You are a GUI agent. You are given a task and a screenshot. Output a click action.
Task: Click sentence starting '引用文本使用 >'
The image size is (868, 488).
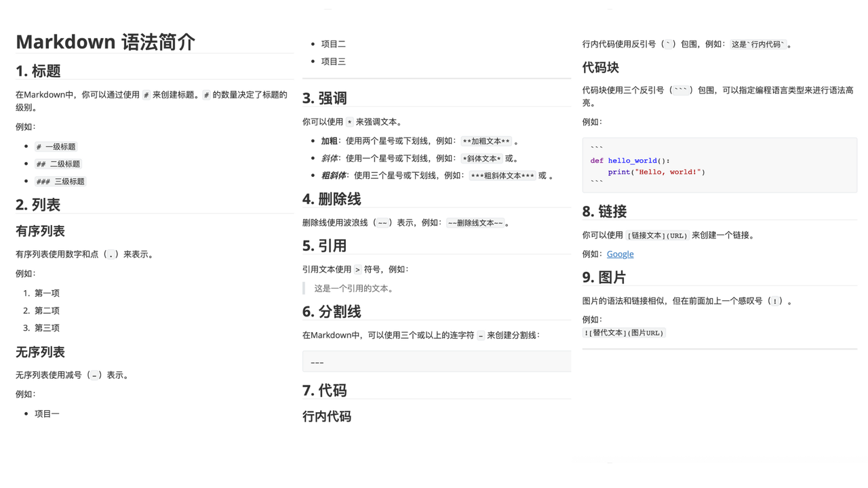pyautogui.click(x=356, y=269)
